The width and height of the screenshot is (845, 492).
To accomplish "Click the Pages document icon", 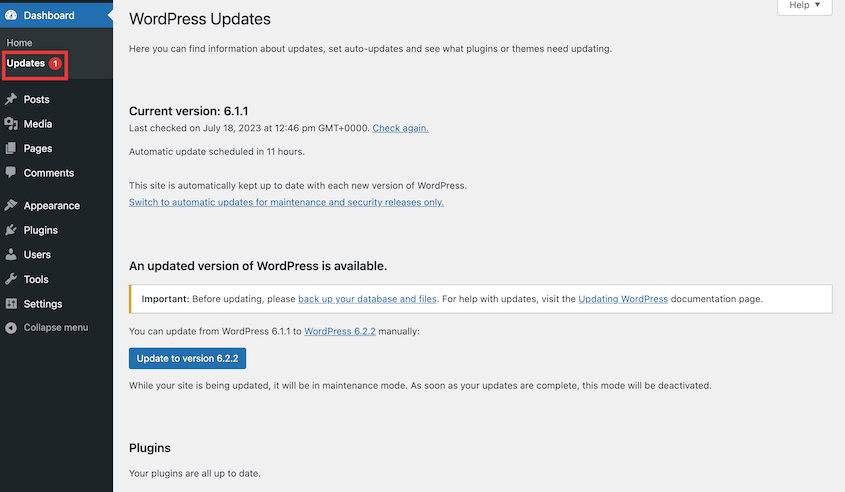I will (x=11, y=148).
